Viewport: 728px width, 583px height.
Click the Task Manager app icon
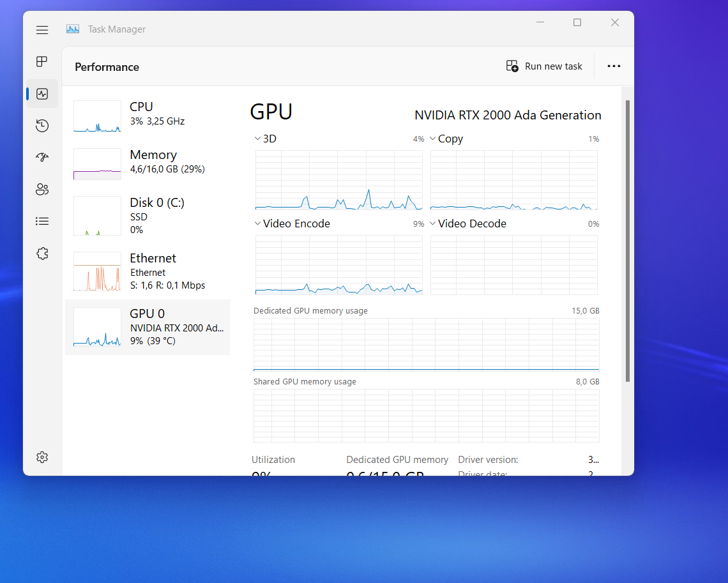[x=73, y=29]
